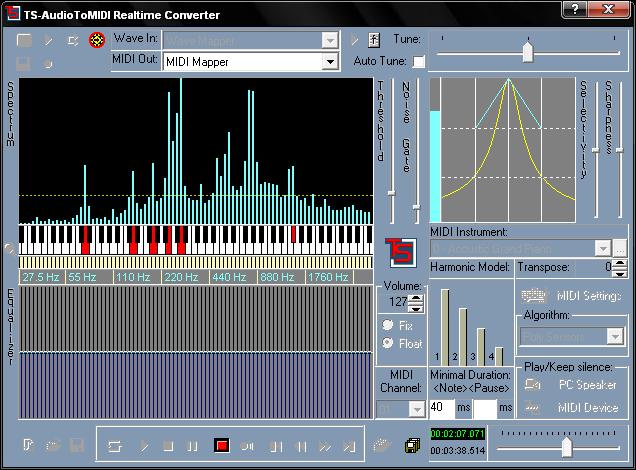
Task: Decrease Volume with the down arrow
Action: coord(416,307)
